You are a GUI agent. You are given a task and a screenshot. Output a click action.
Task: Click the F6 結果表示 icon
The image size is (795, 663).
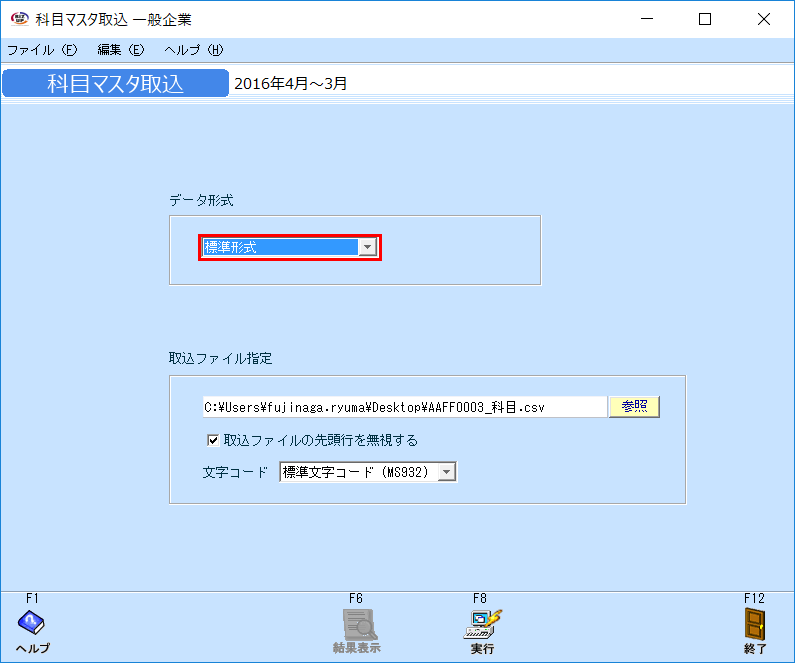(x=359, y=624)
